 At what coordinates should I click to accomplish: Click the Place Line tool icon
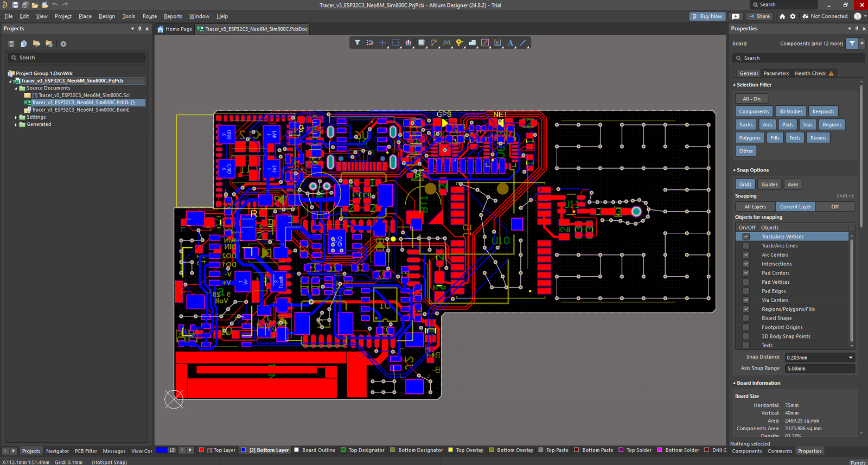pos(524,43)
